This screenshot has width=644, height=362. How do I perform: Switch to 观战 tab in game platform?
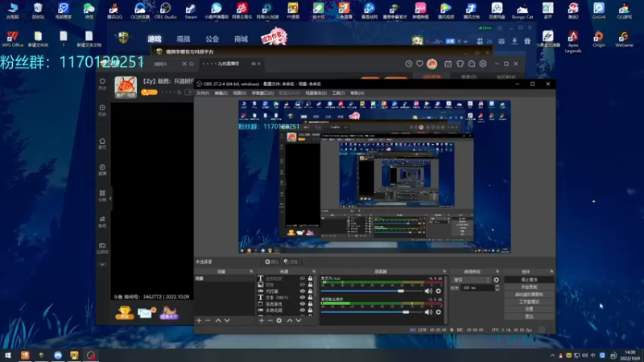(x=184, y=39)
